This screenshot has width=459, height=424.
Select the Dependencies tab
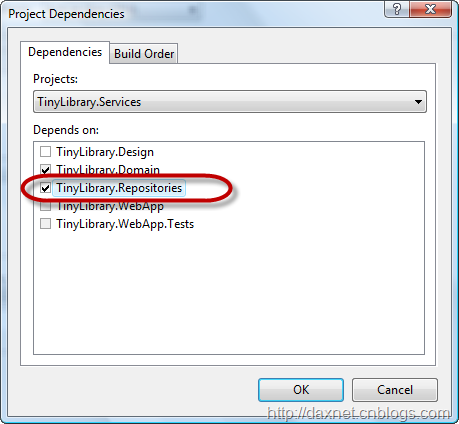tap(65, 52)
